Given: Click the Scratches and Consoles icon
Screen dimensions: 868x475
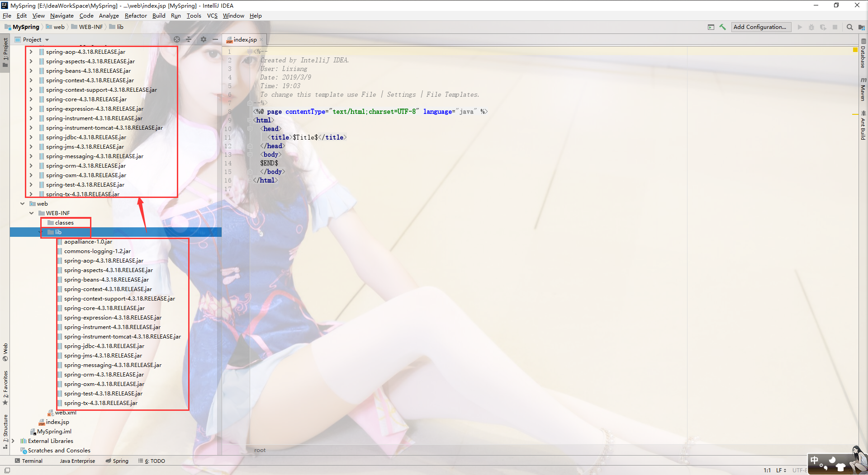Looking at the screenshot, I should [24, 451].
